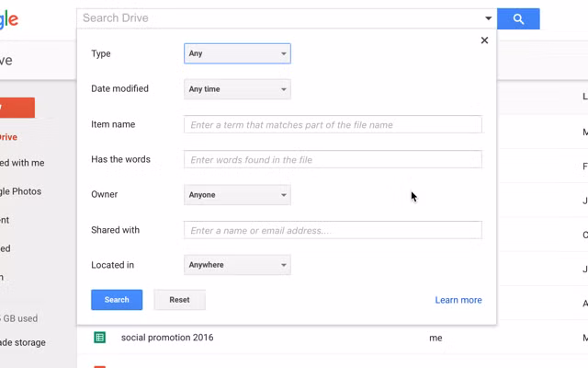Open Shared with me in sidebar
The width and height of the screenshot is (588, 368).
point(22,163)
